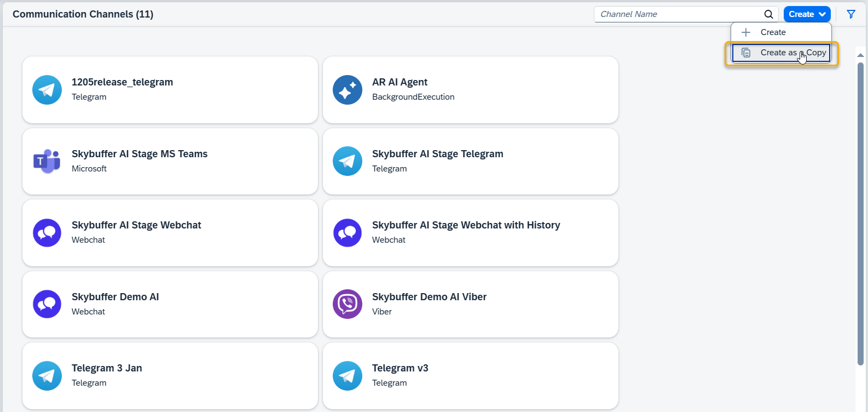The image size is (868, 412).
Task: Open Skybuffer Demo AI Viber title
Action: [429, 297]
